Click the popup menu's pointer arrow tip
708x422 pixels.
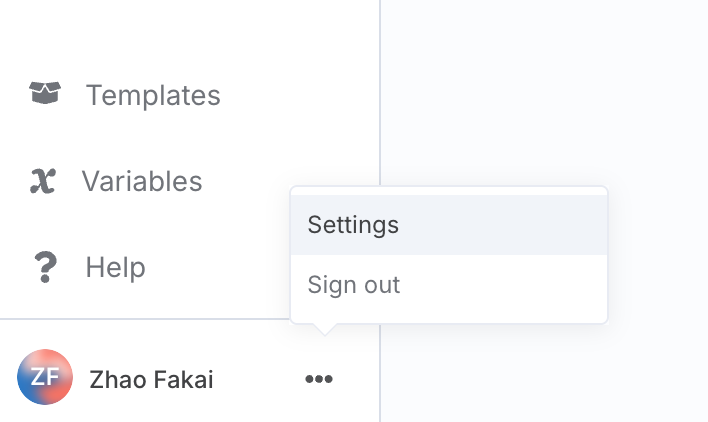pos(321,331)
